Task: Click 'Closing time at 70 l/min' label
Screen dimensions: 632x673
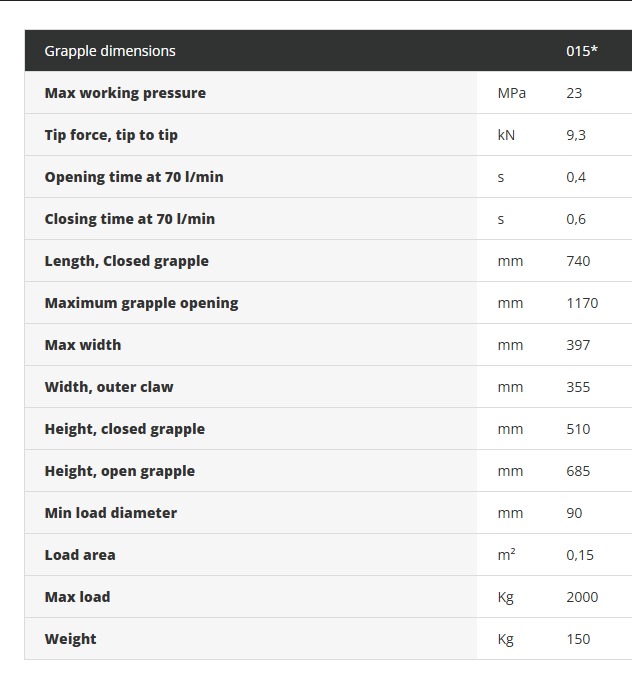Action: point(130,219)
